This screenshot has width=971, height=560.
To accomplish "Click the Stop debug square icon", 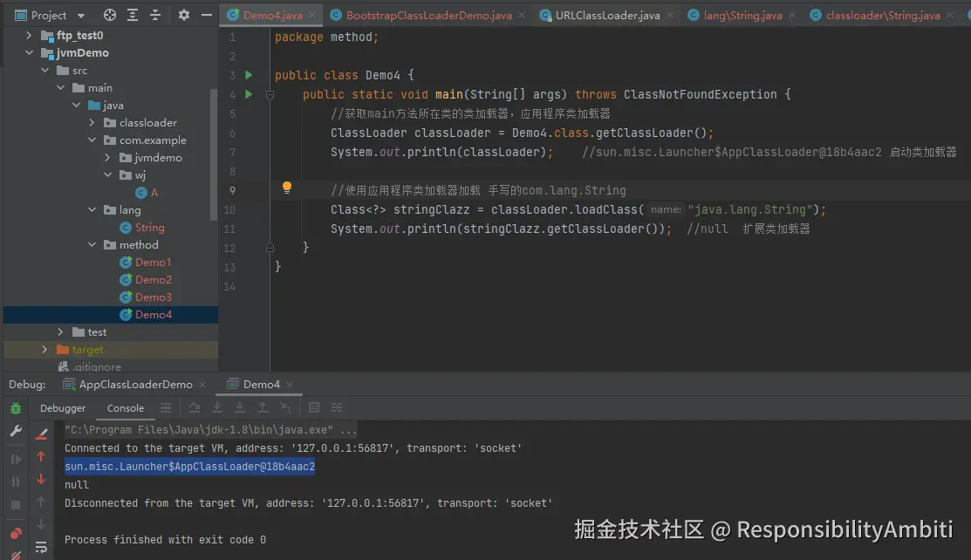I will 16,505.
